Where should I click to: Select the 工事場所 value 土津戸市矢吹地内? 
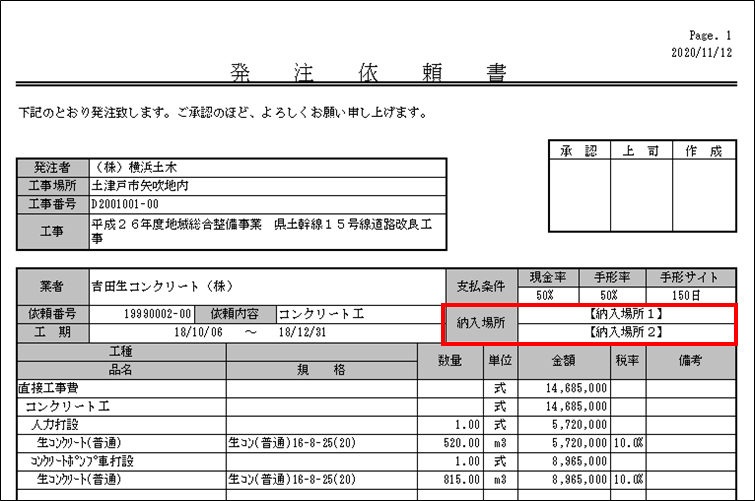(140, 185)
